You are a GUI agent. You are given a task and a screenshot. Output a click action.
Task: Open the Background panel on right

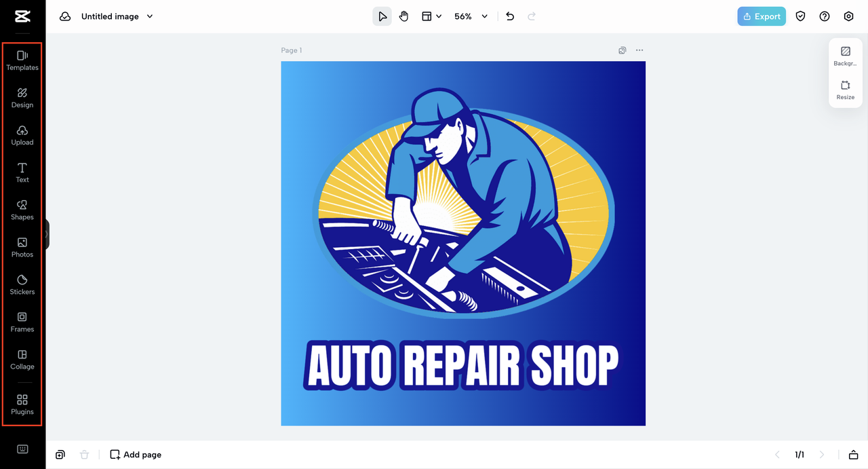(846, 56)
